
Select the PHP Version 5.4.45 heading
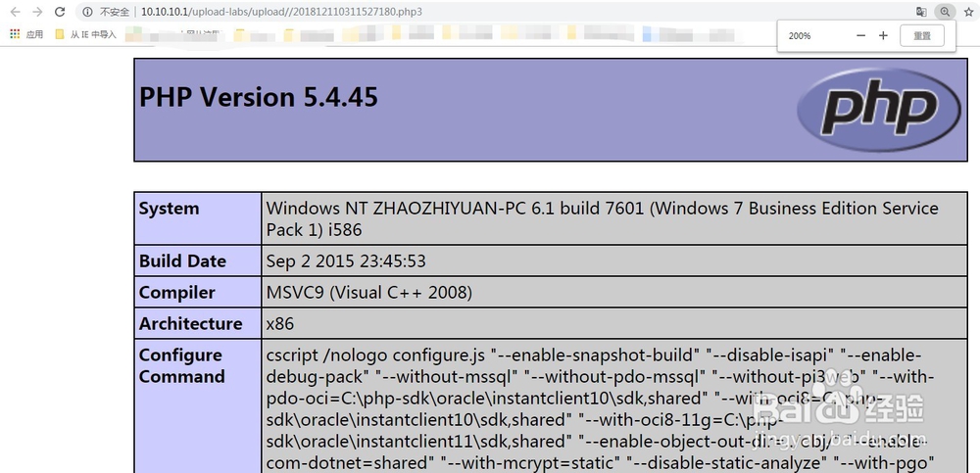pyautogui.click(x=258, y=98)
